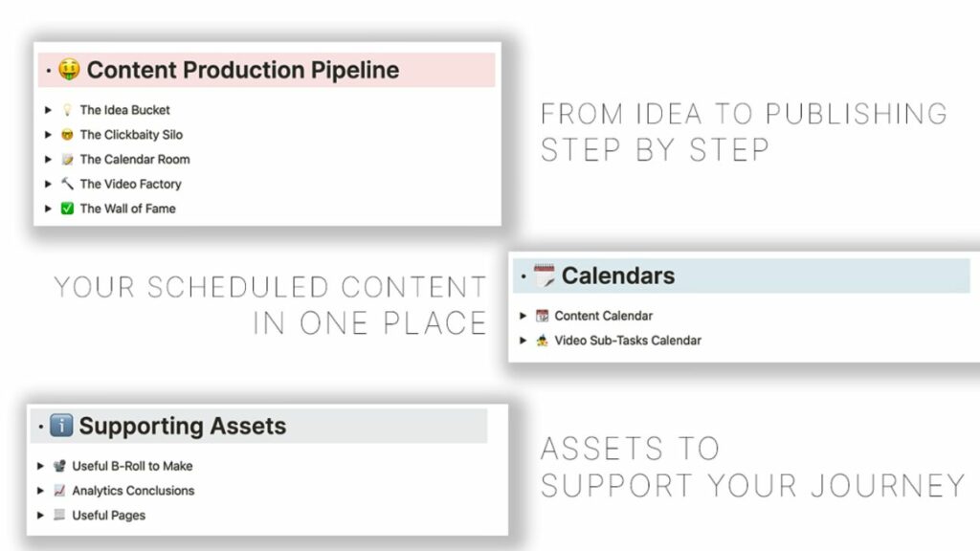Expand The Video Factory toggle arrow

[50, 184]
